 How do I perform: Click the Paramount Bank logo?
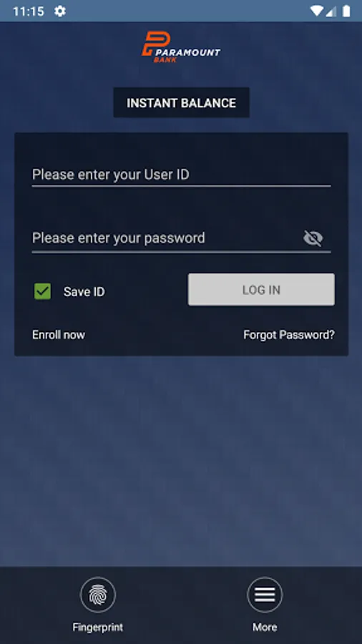(x=181, y=48)
